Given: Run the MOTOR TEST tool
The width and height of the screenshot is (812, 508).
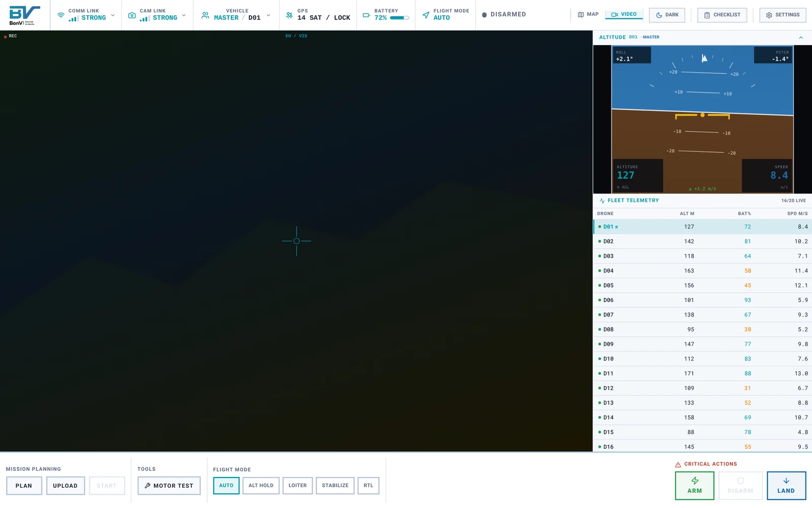Looking at the screenshot, I should [x=169, y=486].
